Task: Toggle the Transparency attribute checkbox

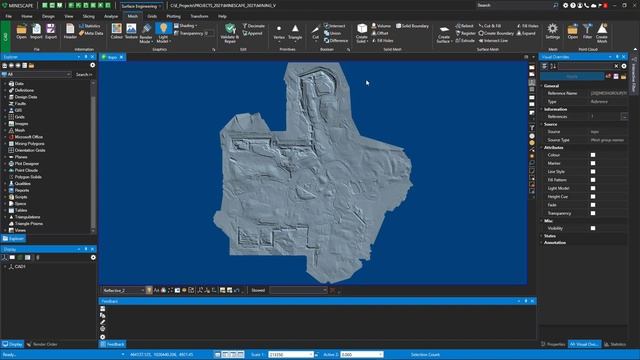Action: point(593,213)
